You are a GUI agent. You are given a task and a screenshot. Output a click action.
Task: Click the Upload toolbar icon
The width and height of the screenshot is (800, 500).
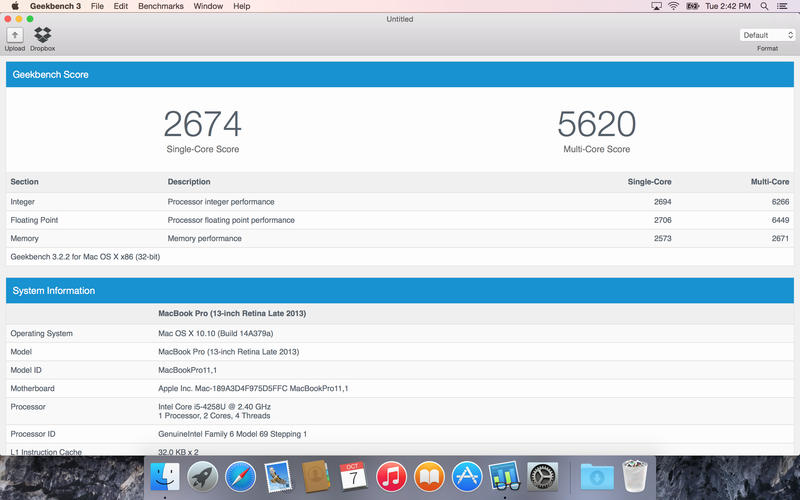[15, 36]
